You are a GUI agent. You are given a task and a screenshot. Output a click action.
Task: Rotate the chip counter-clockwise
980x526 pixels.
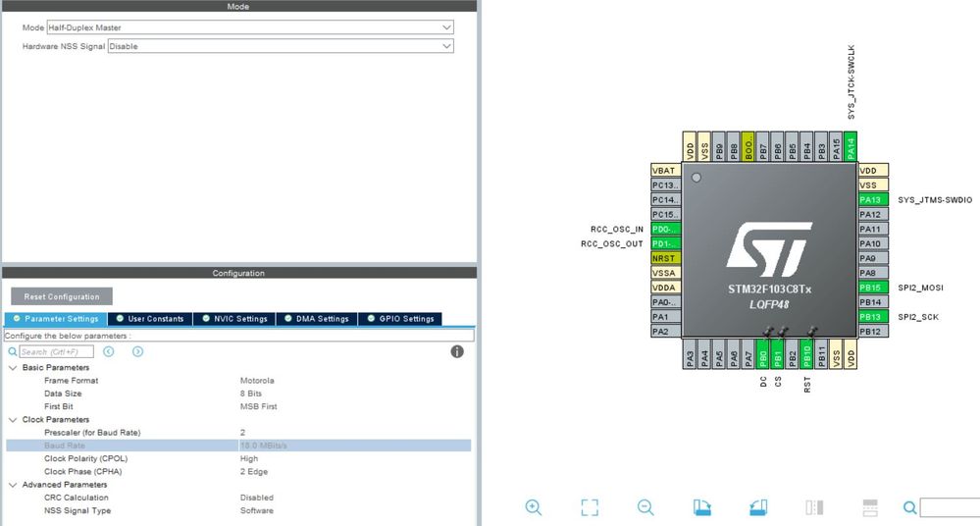tap(758, 507)
